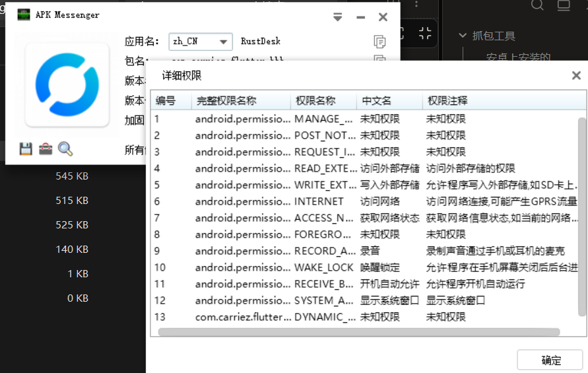Select RECEIVE_B... permission row
This screenshot has height=373, width=588.
[x=364, y=284]
